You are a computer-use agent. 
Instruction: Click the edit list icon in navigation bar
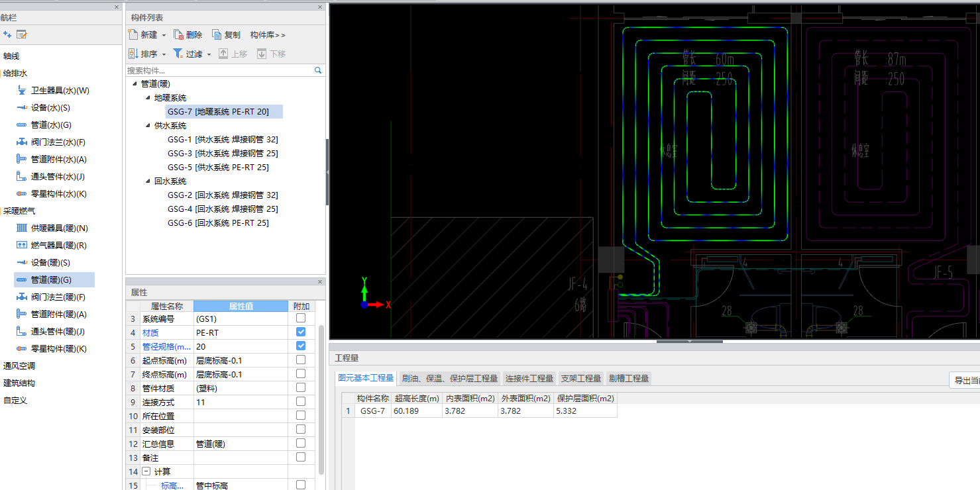[x=22, y=34]
